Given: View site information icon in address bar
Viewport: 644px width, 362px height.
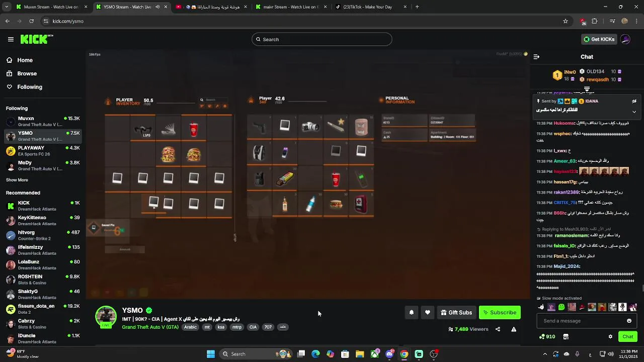Looking at the screenshot, I should pos(46,21).
